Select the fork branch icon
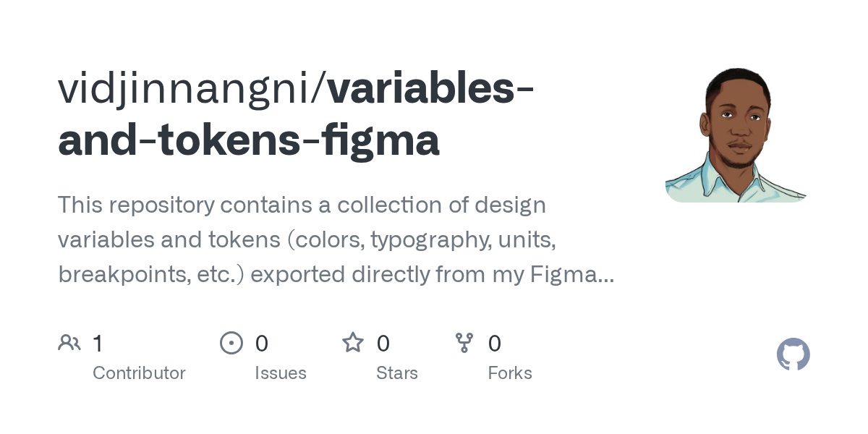 tap(464, 343)
